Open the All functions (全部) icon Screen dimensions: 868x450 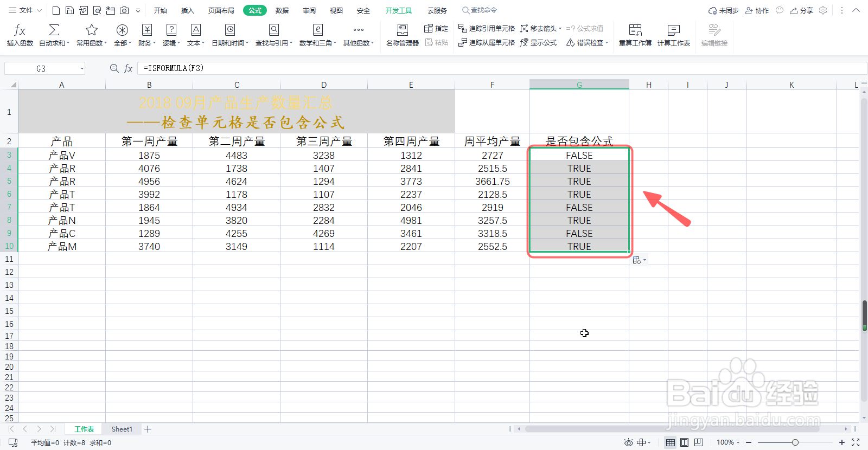[x=123, y=30]
